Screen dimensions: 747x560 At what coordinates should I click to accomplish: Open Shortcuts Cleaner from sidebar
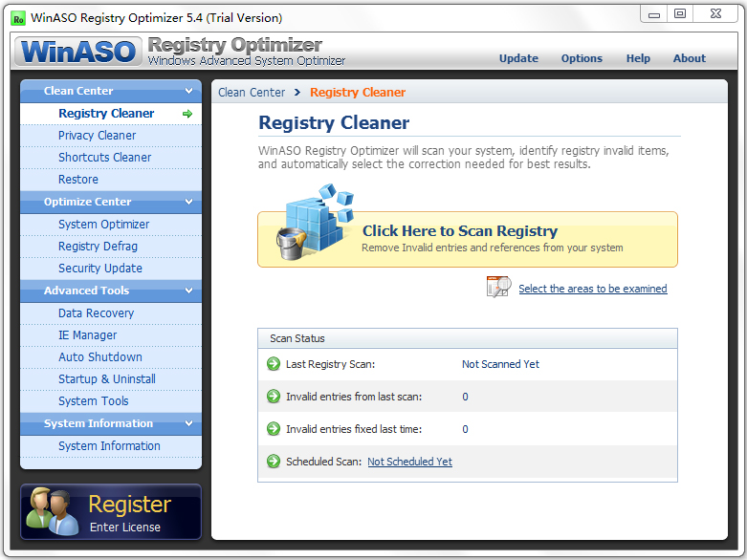tap(111, 158)
